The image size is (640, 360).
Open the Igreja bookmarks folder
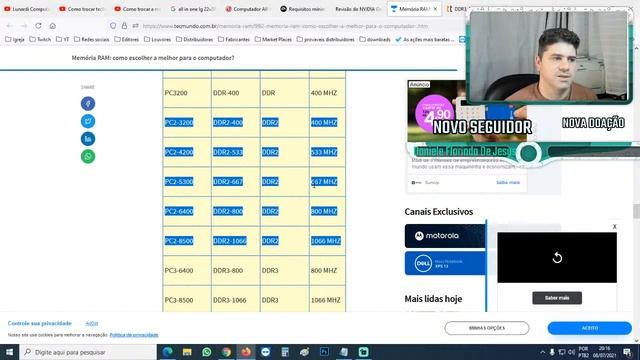(15, 40)
